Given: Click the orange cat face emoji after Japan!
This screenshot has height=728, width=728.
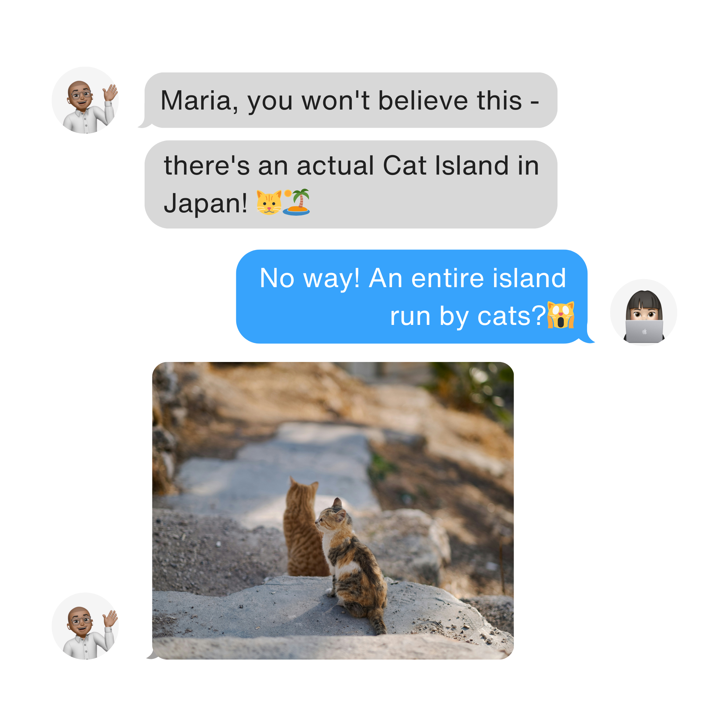Looking at the screenshot, I should [x=269, y=202].
